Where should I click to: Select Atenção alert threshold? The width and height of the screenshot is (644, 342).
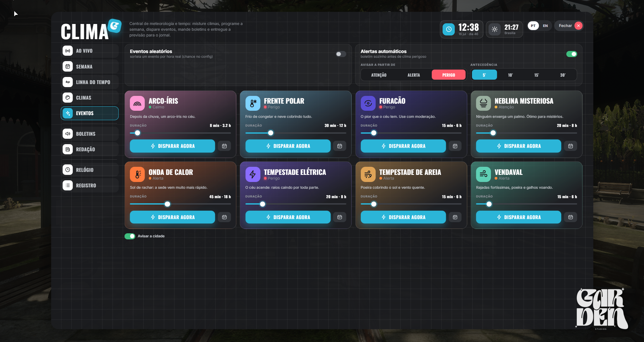click(x=379, y=75)
